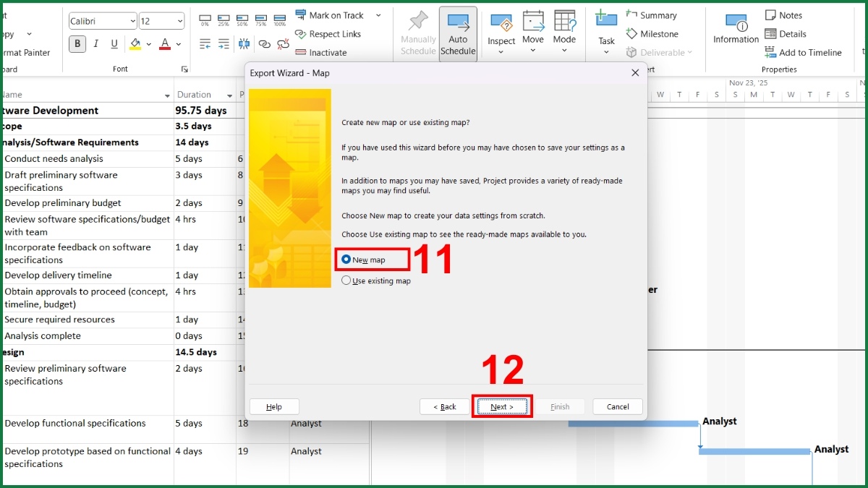Click the Unlink Tasks icon
This screenshot has height=488, width=868.
click(283, 43)
